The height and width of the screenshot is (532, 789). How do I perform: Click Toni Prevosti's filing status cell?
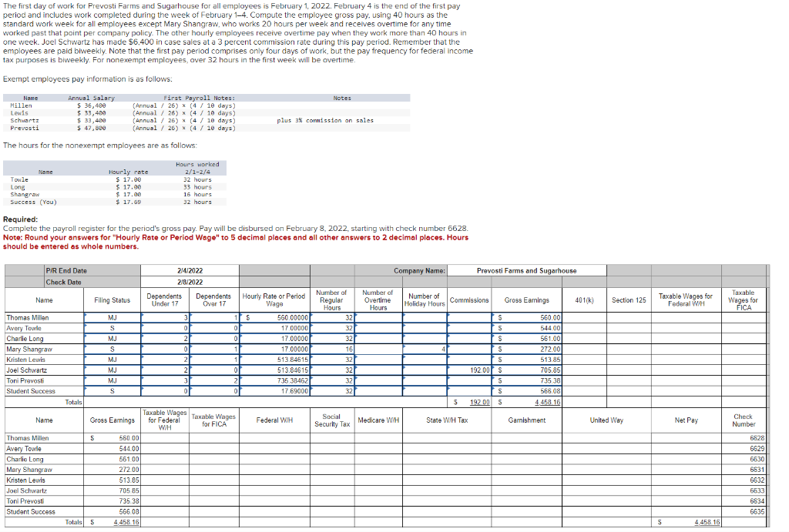coord(112,380)
